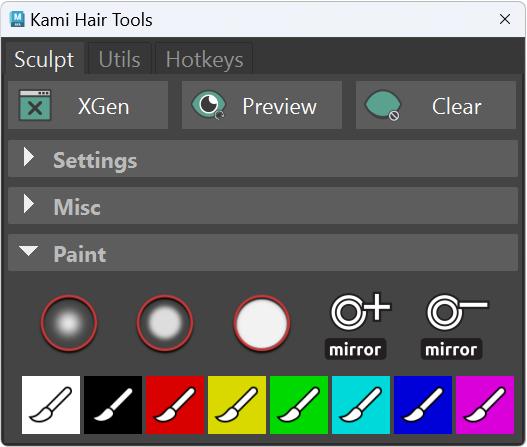
Task: Expand the Misc section
Action: point(263,206)
